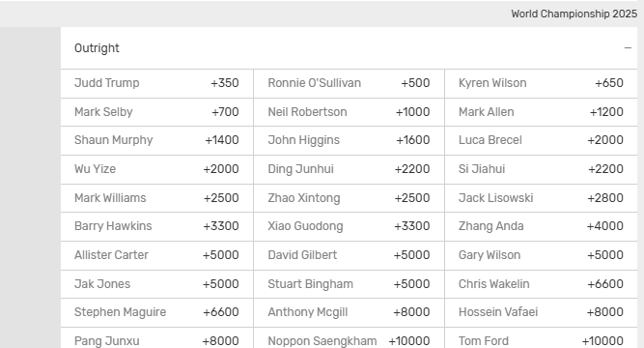The width and height of the screenshot is (644, 348).
Task: Choose Kyren Wilson +650 outright
Action: click(541, 83)
